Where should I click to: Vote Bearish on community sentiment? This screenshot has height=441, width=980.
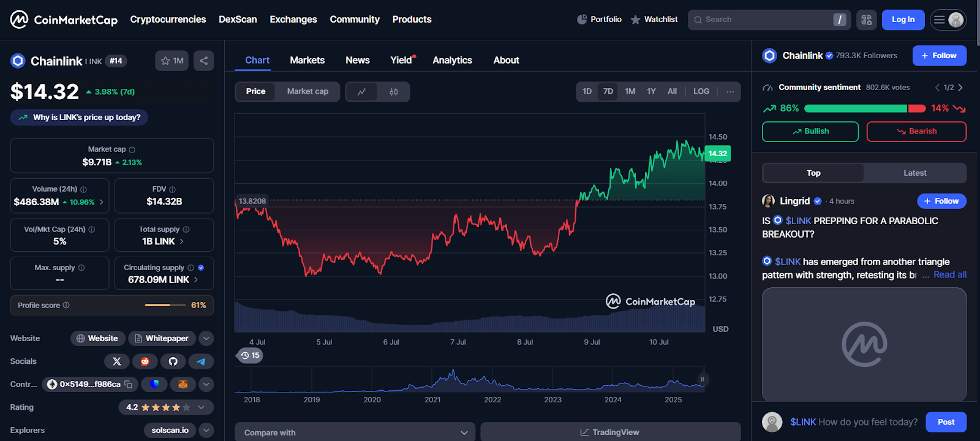(x=917, y=132)
